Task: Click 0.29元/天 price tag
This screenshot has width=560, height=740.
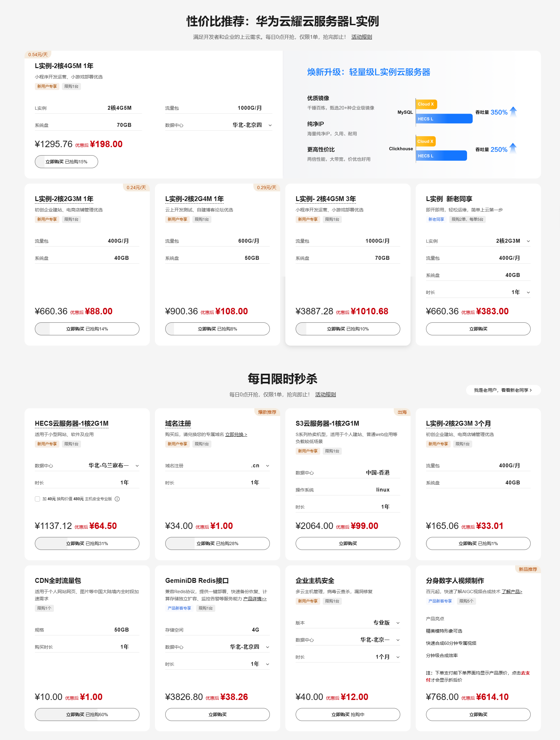Action: (x=267, y=188)
